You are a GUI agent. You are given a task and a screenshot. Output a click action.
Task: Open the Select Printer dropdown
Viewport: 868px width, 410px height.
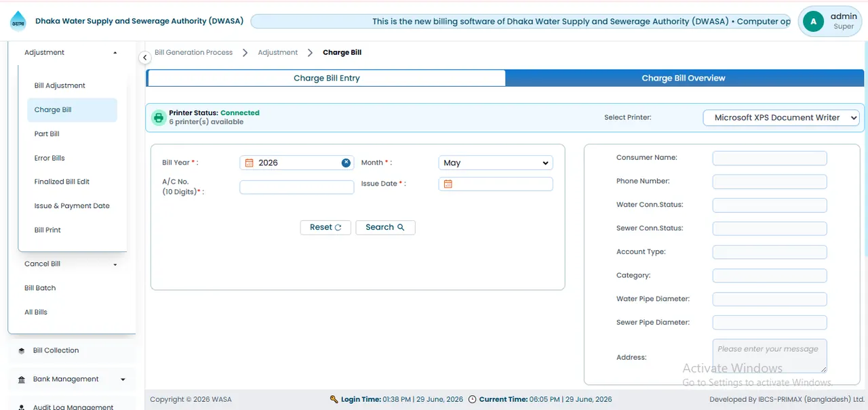click(x=781, y=118)
